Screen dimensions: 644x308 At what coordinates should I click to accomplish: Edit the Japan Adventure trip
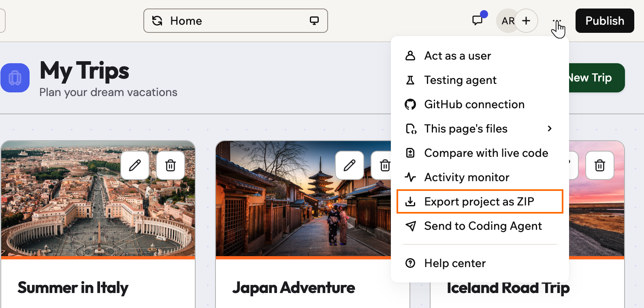pyautogui.click(x=350, y=165)
